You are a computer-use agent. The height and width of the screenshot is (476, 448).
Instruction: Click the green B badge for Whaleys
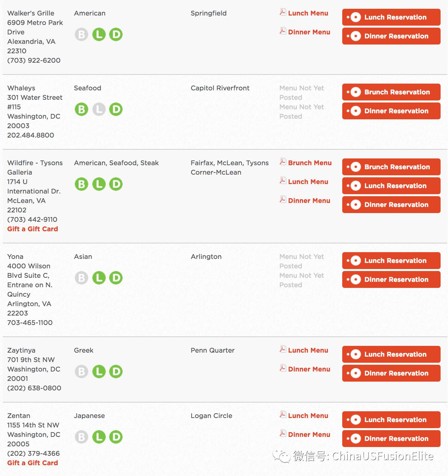[x=81, y=109]
